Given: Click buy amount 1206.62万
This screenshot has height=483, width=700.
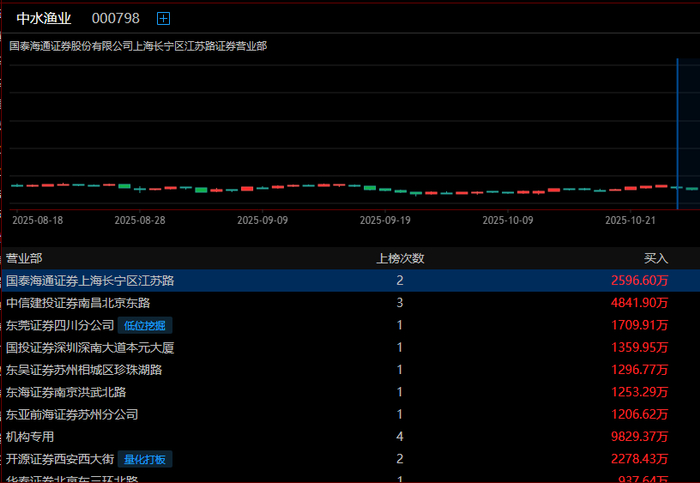Looking at the screenshot, I should (639, 414).
